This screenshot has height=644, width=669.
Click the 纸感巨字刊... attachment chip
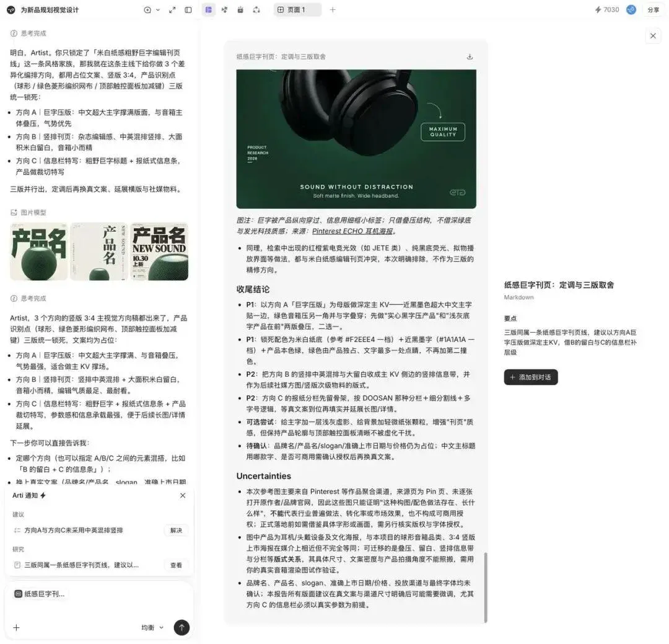point(40,594)
